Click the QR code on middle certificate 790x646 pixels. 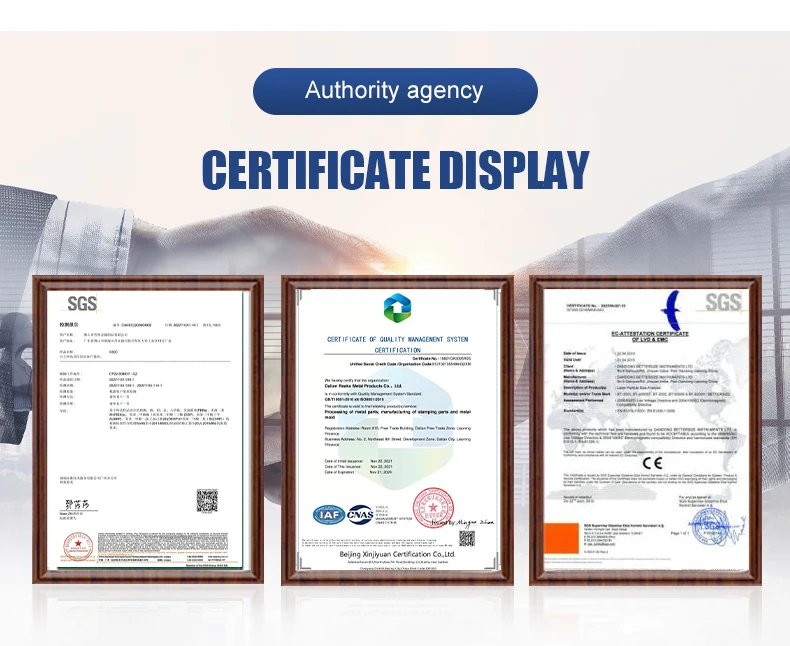tap(467, 539)
